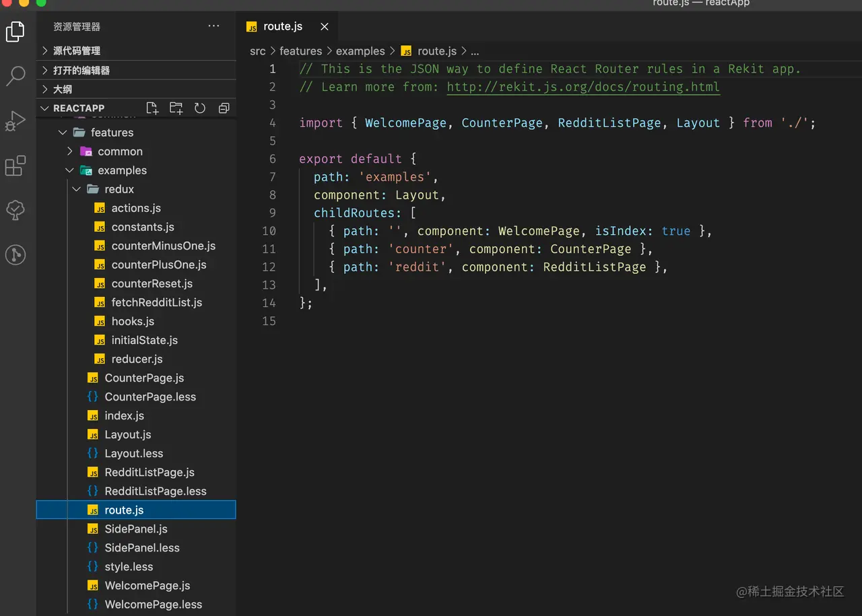Collapse all folders in explorer
This screenshot has height=616, width=862.
pyautogui.click(x=224, y=108)
